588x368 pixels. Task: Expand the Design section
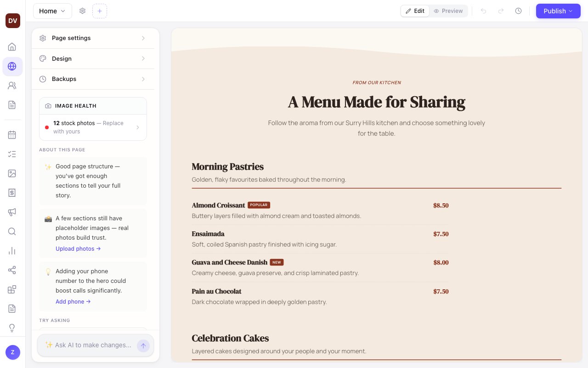tap(93, 58)
